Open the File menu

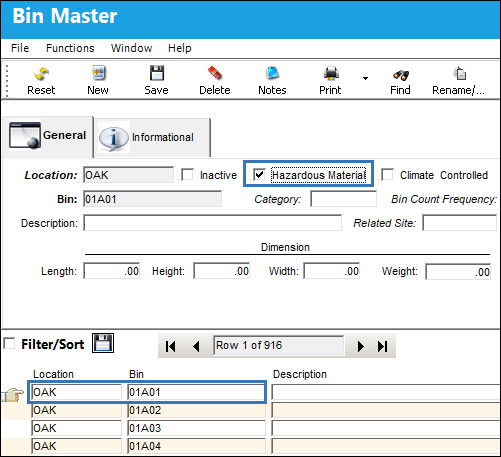[20, 48]
